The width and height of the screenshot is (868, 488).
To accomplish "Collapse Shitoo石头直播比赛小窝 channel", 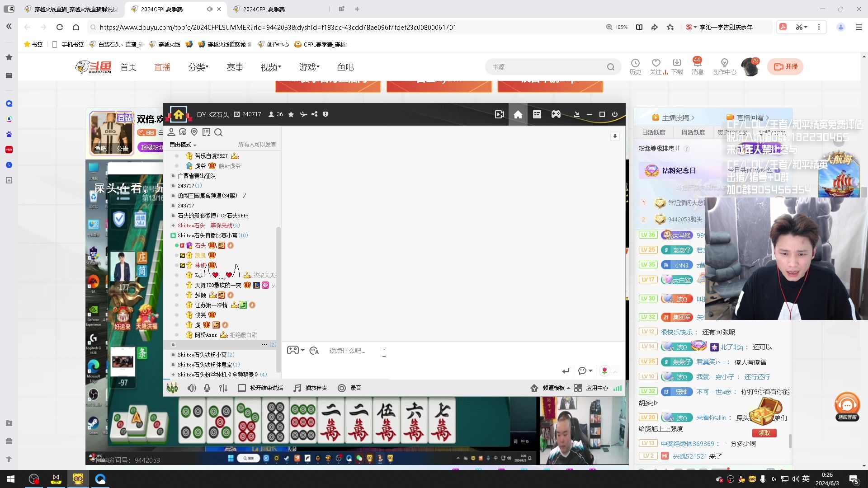I will pyautogui.click(x=173, y=235).
